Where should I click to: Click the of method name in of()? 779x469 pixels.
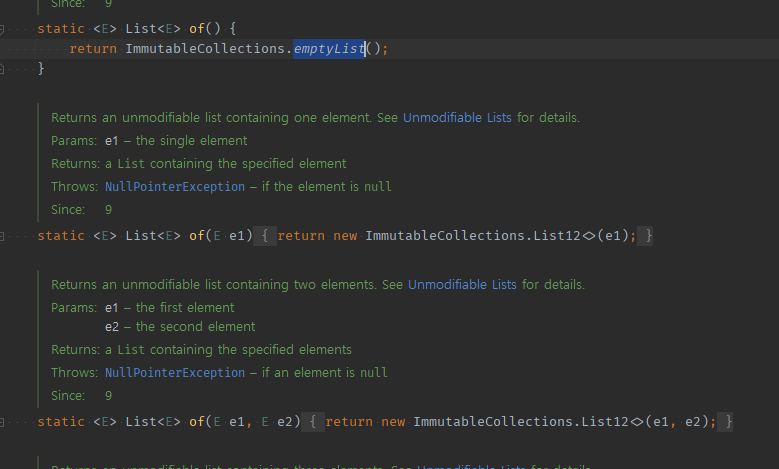click(x=197, y=28)
